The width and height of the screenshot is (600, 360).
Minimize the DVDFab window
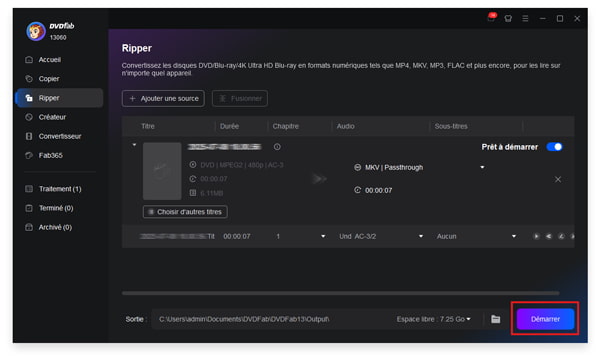543,18
